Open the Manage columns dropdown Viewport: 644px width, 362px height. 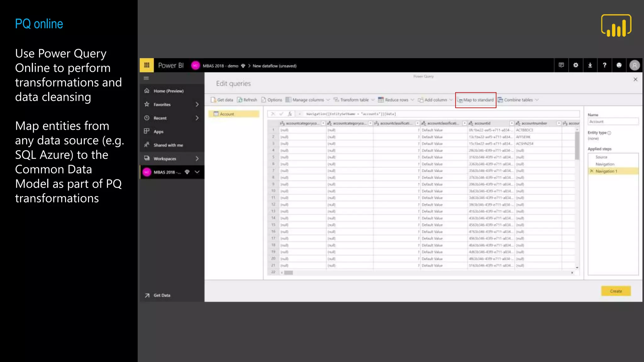tap(308, 100)
